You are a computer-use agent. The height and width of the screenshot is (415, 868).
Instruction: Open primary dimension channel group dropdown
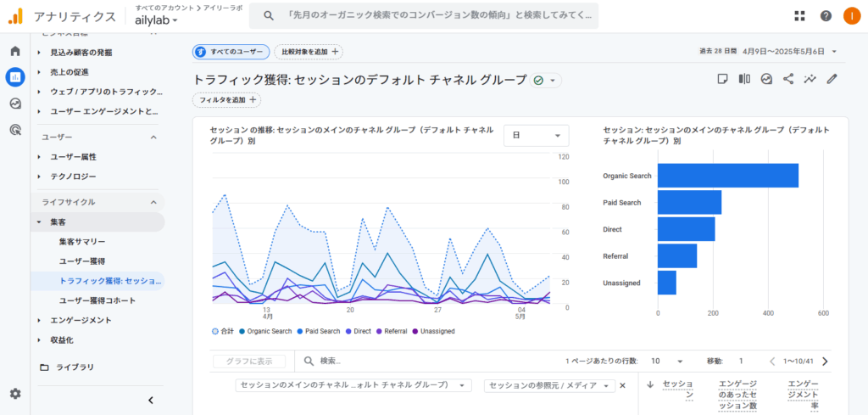coord(353,385)
